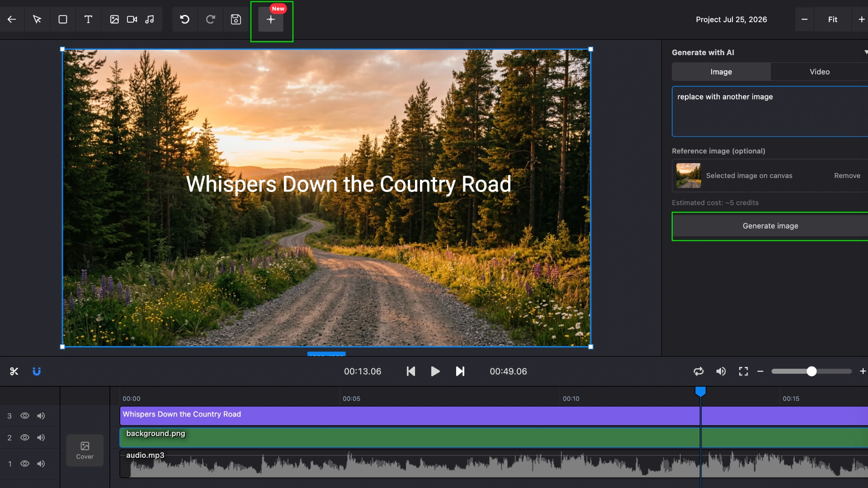
Task: Select the audio.mp3 waveform clip
Action: click(494, 464)
